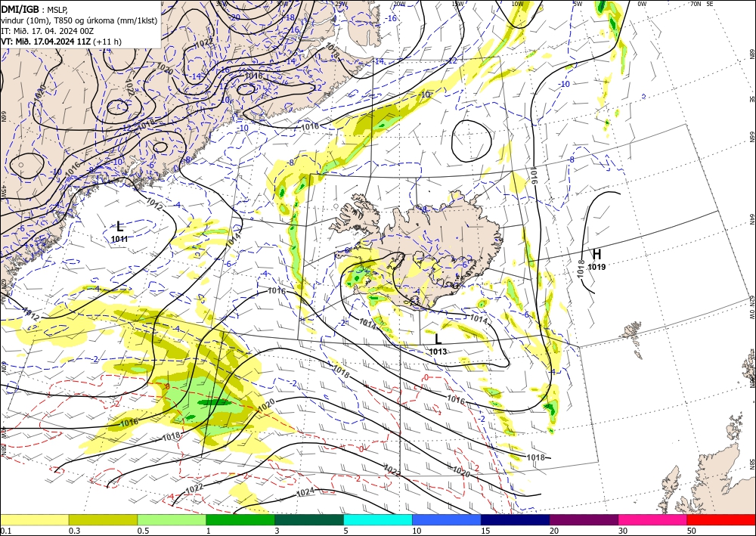Select the light green 0.5–1 legend swatch
The height and width of the screenshot is (536, 756).
[x=172, y=519]
